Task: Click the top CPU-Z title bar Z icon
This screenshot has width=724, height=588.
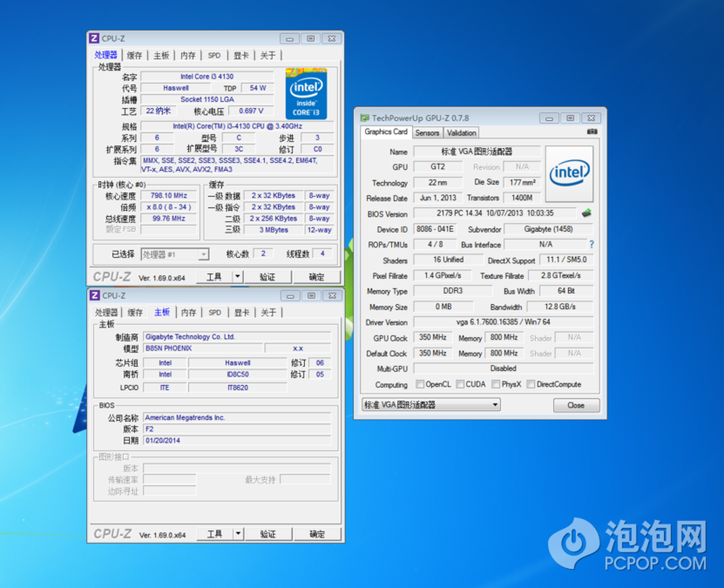Action: coord(94,38)
